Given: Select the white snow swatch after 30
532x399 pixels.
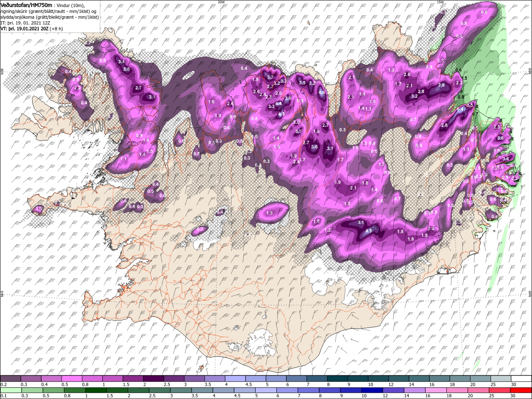Looking at the screenshot, I should coord(521,379).
